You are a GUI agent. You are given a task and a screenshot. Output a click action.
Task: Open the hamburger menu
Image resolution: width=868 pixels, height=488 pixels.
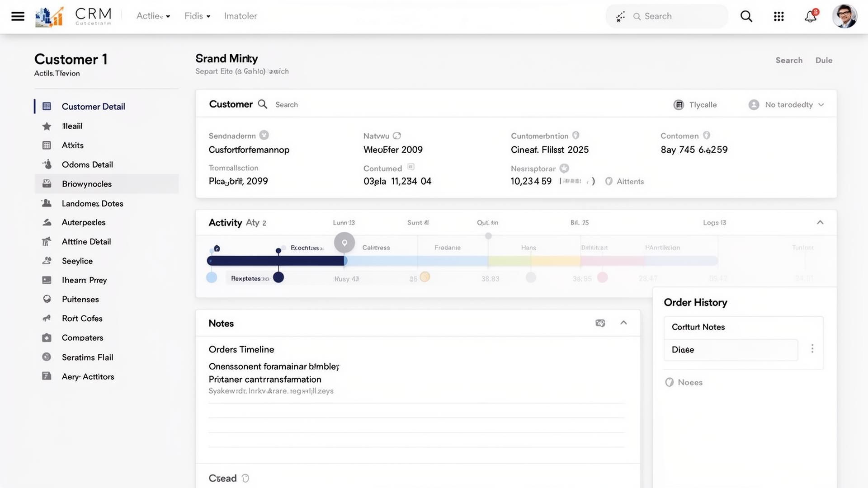pyautogui.click(x=18, y=17)
